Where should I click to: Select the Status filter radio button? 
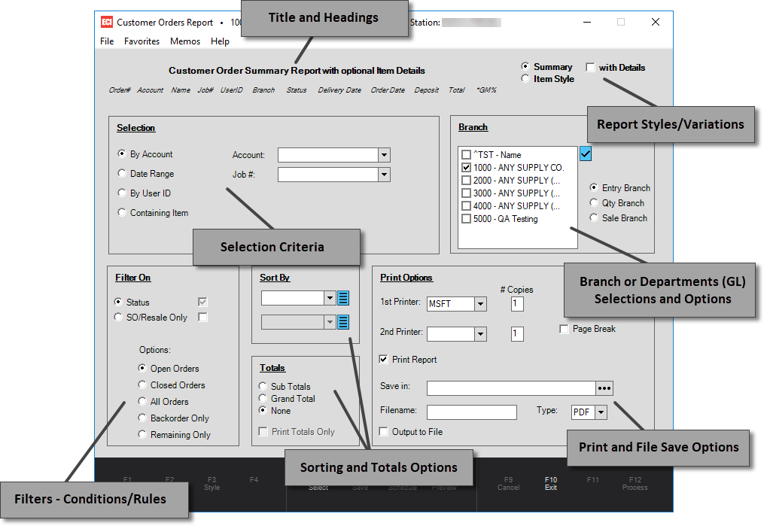(118, 302)
